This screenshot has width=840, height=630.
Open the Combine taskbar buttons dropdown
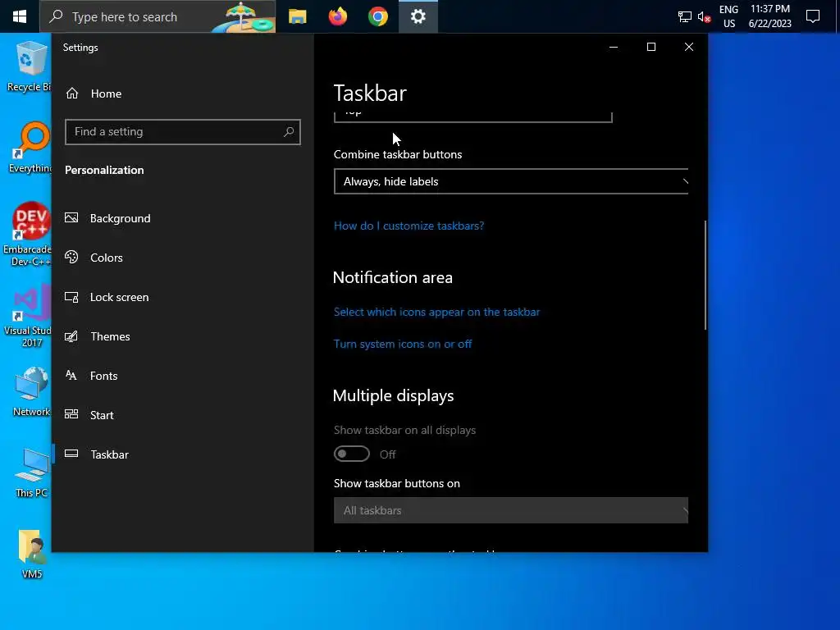(x=511, y=181)
